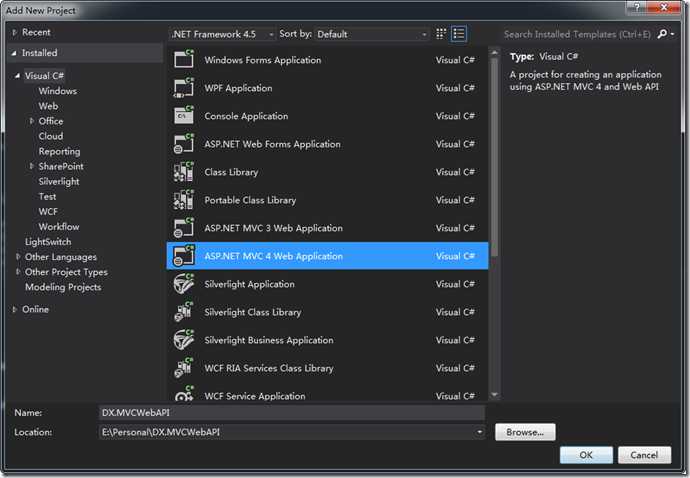Select the Silverlight category

pyautogui.click(x=59, y=181)
